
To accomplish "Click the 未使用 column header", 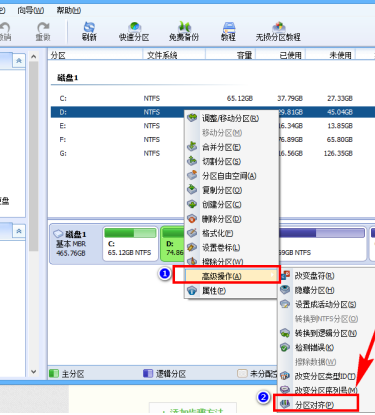I will [x=331, y=55].
